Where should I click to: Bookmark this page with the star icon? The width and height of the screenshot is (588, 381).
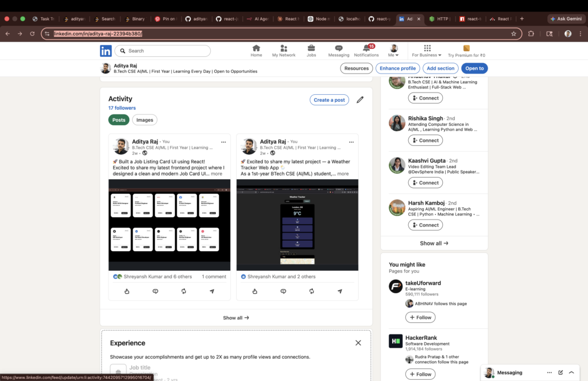tap(514, 34)
